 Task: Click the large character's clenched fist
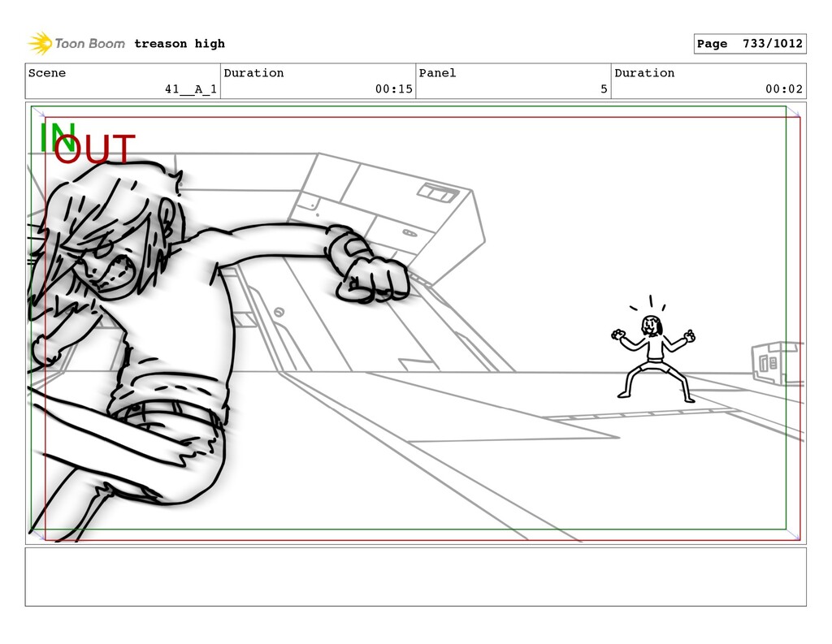point(372,279)
